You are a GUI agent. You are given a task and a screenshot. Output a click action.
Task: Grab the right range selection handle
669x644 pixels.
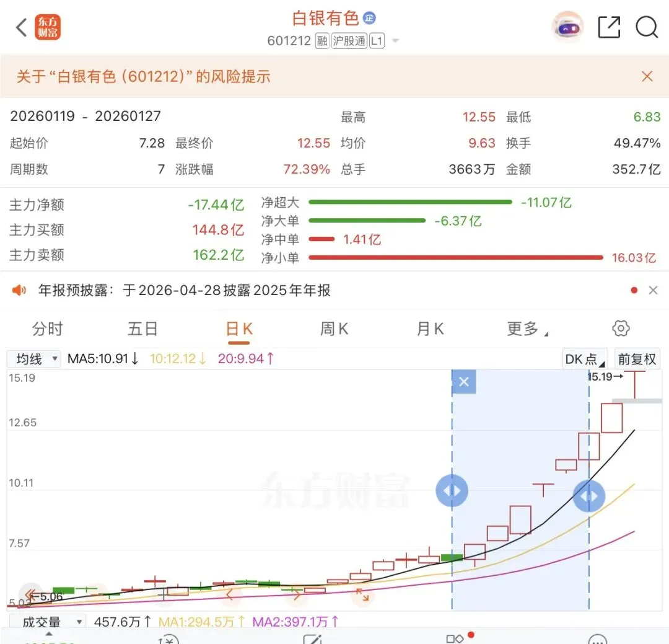589,496
